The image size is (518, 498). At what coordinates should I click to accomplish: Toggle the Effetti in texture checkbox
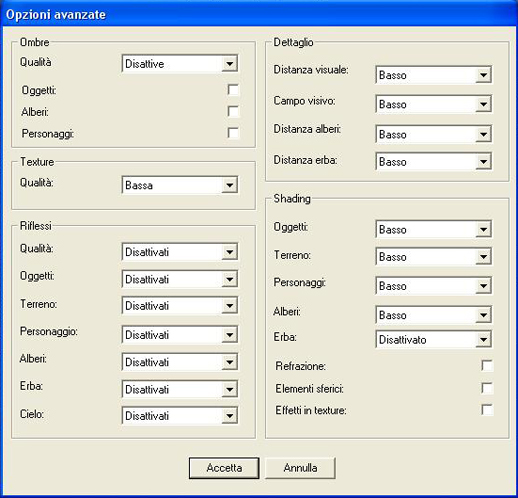[487, 410]
